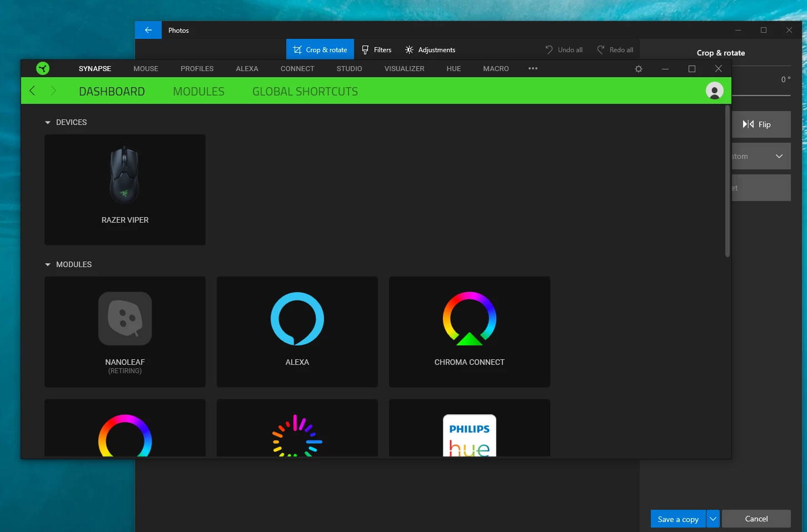Switch to the MACRO tab
807x532 pixels.
pyautogui.click(x=496, y=68)
